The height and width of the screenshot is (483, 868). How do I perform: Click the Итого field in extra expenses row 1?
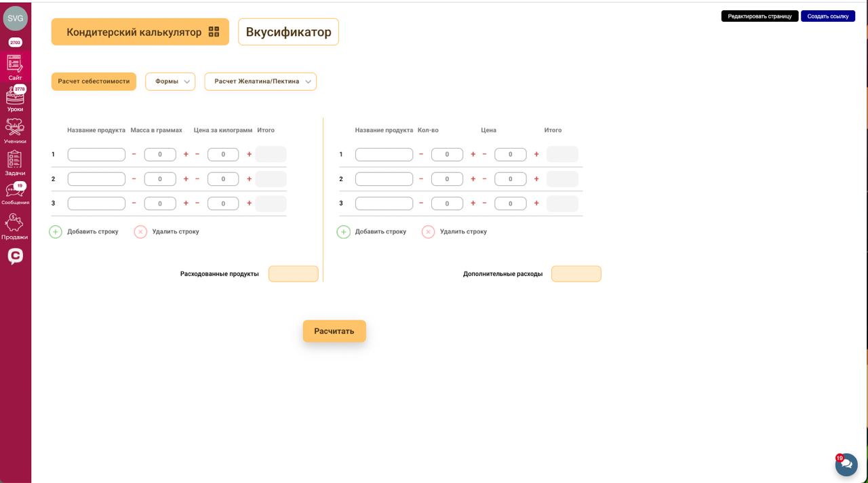tap(562, 155)
